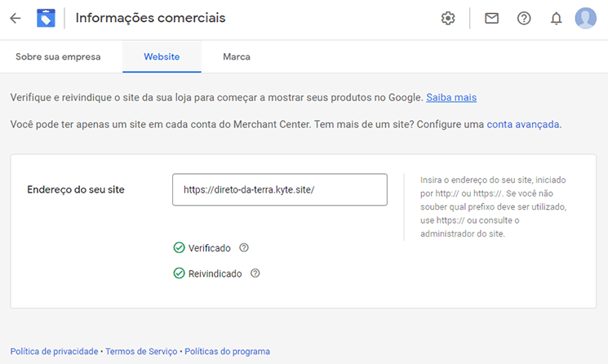Click the back arrow icon
This screenshot has height=364, width=608.
(x=16, y=18)
